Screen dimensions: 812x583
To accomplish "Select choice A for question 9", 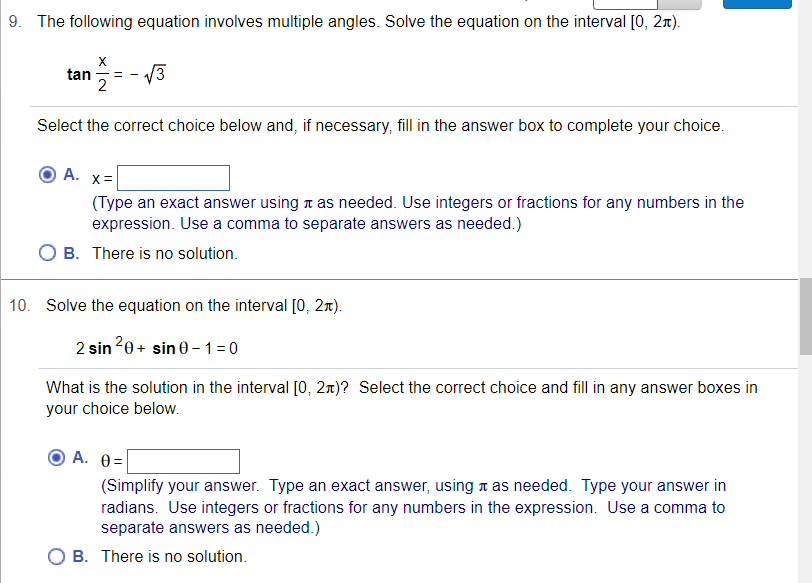I will pyautogui.click(x=47, y=173).
